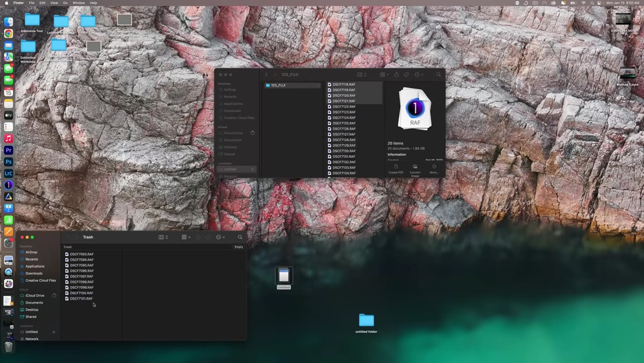Screen dimensions: 644x363
Task: Click the share icon in 103_FUJI window
Action: tap(397, 75)
